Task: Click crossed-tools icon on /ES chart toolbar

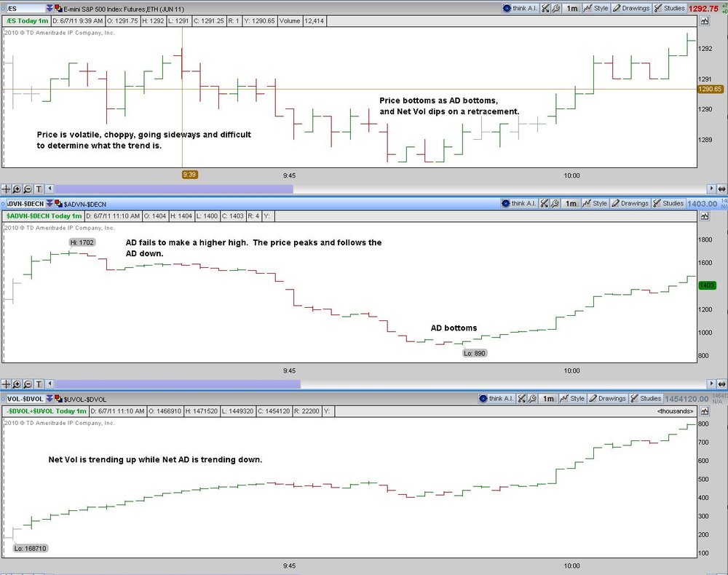Action: (x=545, y=8)
